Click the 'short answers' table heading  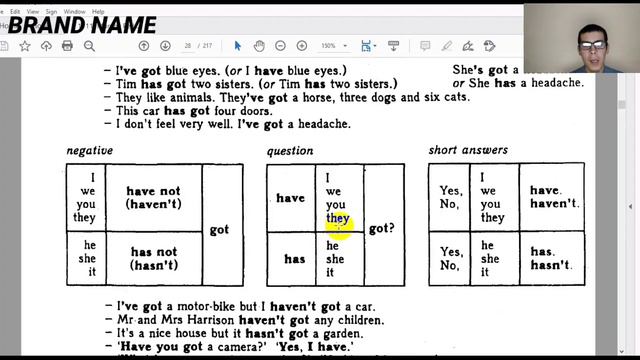click(468, 150)
